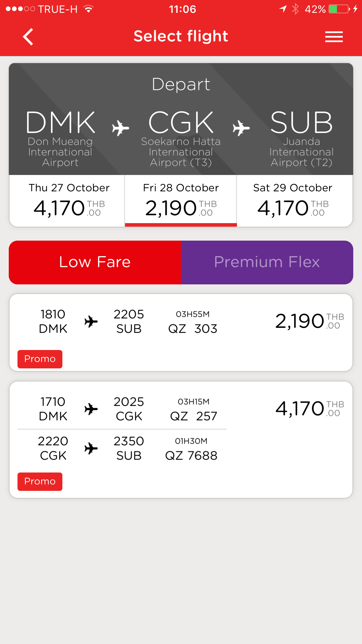This screenshot has height=644, width=362.
Task: Click the plane icon between CGK and SUB
Action: tap(241, 128)
